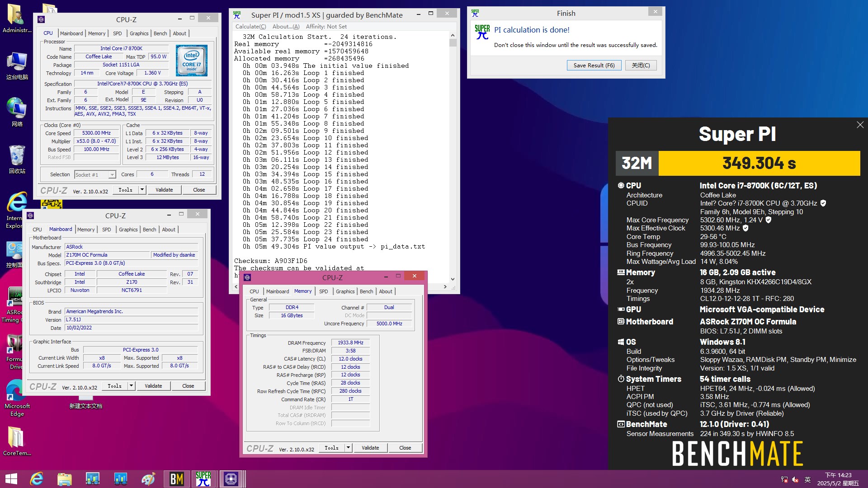This screenshot has height=488, width=868.
Task: Open the Formula Drive desktop icon
Action: click(x=14, y=352)
